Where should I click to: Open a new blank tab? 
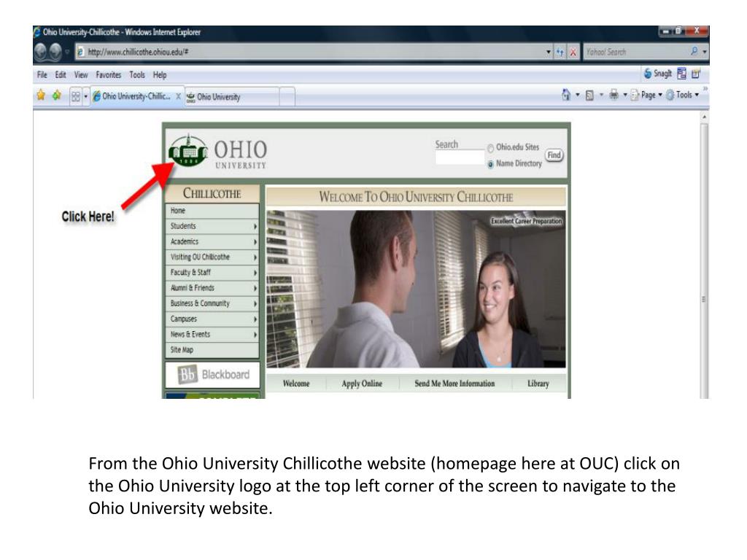pos(287,97)
